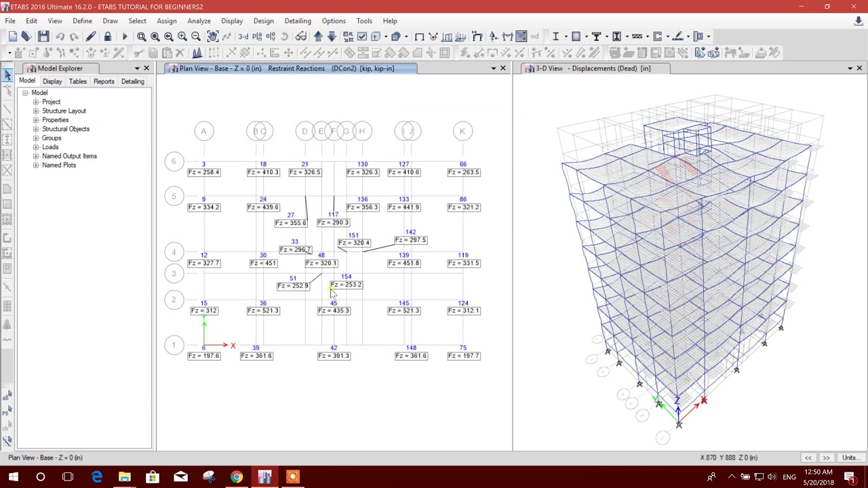Switch to the Tables tab in Model Explorer
The image size is (868, 488).
click(77, 81)
